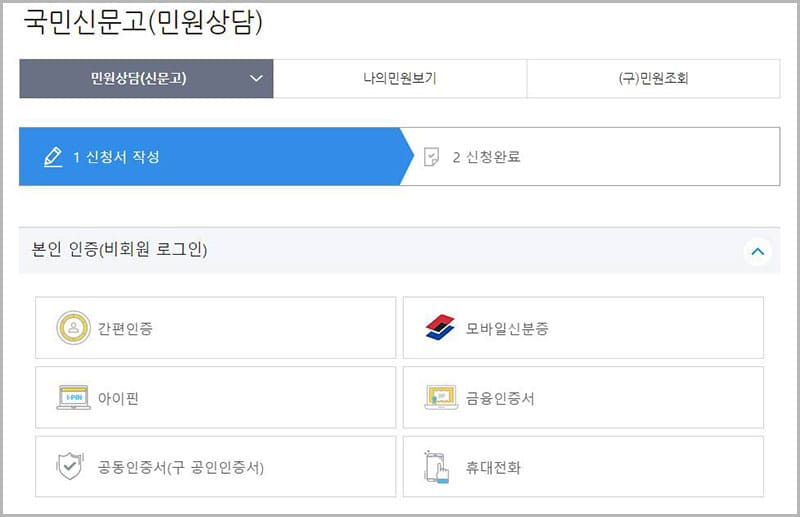Switch to the (구)민원조회 tab
This screenshot has height=517, width=800.
click(653, 79)
